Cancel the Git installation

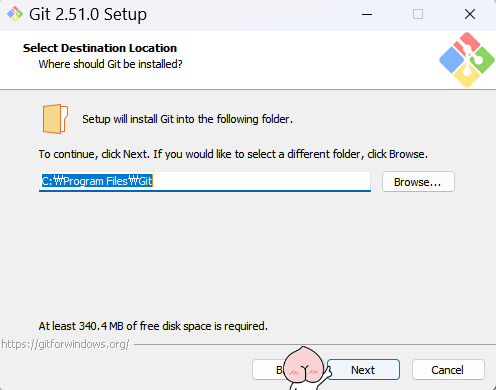448,370
